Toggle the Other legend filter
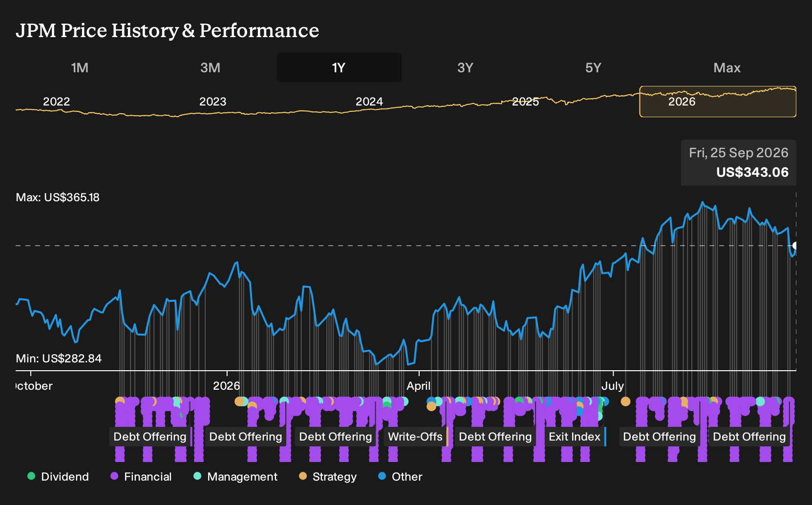The width and height of the screenshot is (812, 505). click(x=400, y=477)
